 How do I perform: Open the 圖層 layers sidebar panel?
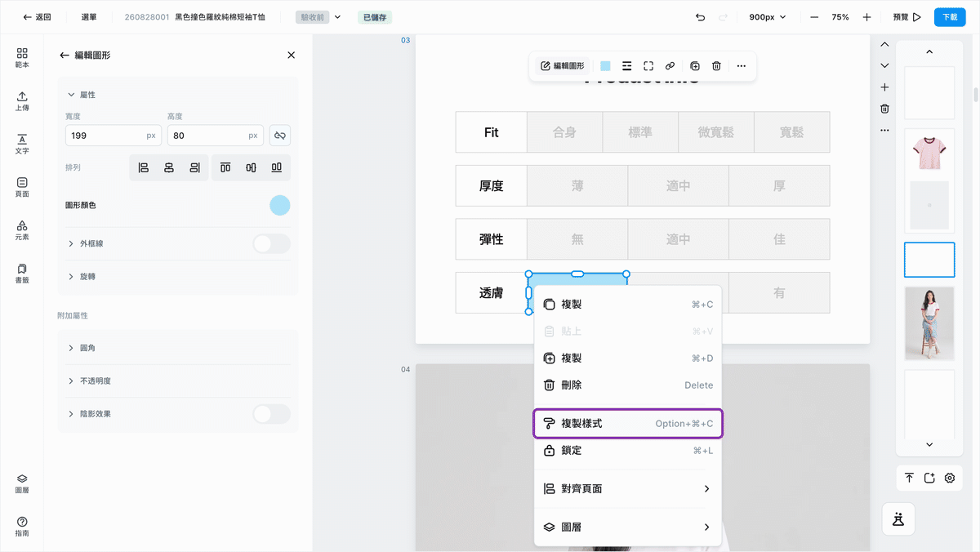[x=22, y=483]
